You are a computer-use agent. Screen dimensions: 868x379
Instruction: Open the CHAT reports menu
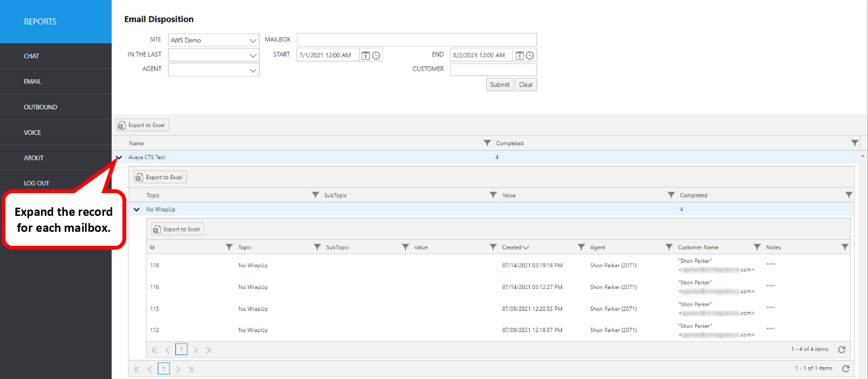click(x=56, y=56)
